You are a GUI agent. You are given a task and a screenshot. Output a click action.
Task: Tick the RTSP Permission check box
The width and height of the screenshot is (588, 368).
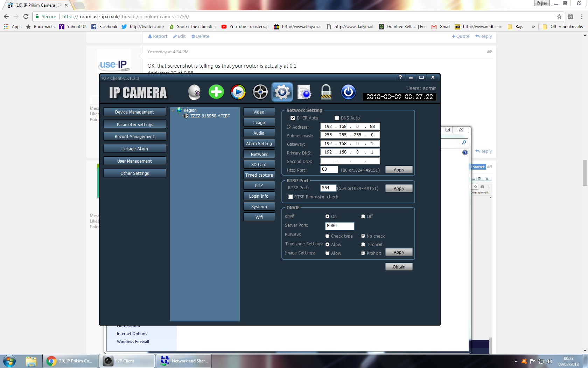click(290, 197)
